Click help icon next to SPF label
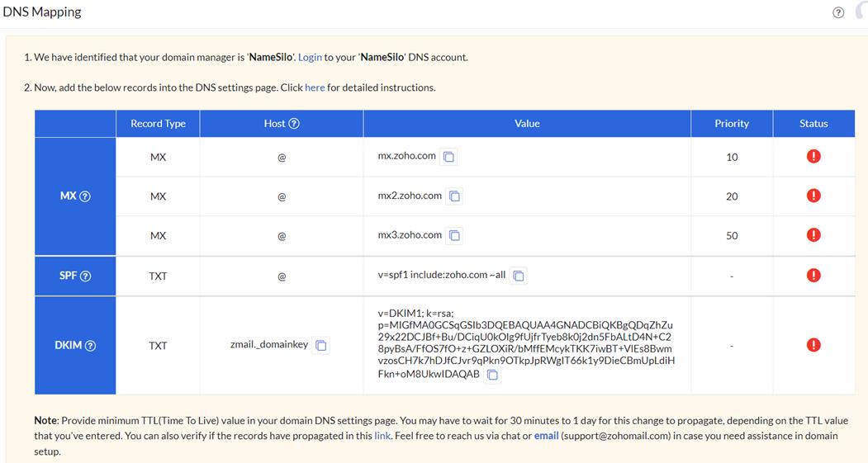868x463 pixels. [x=86, y=276]
